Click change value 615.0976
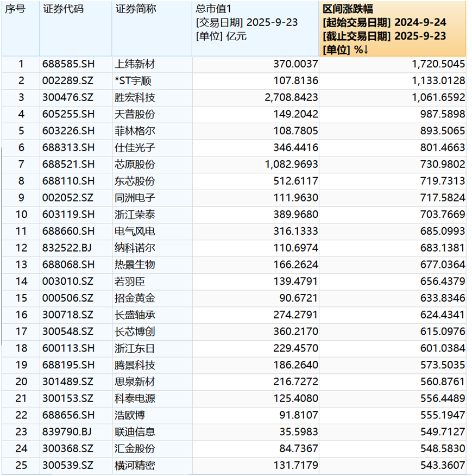The image size is (472, 476). click(443, 331)
